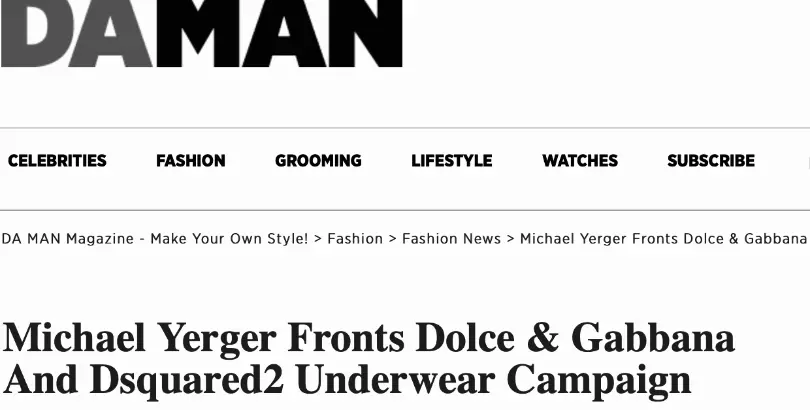Open the Grooming section
810x410 pixels.
[318, 161]
